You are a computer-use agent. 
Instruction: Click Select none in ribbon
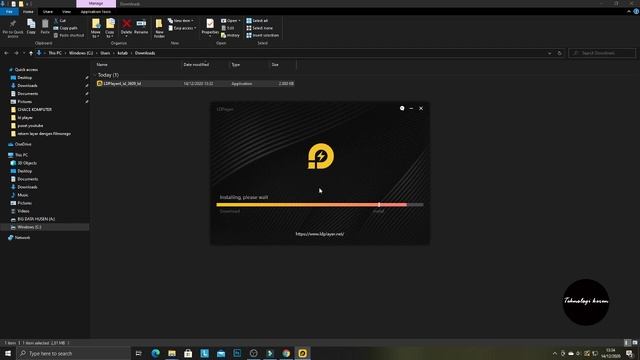point(259,28)
